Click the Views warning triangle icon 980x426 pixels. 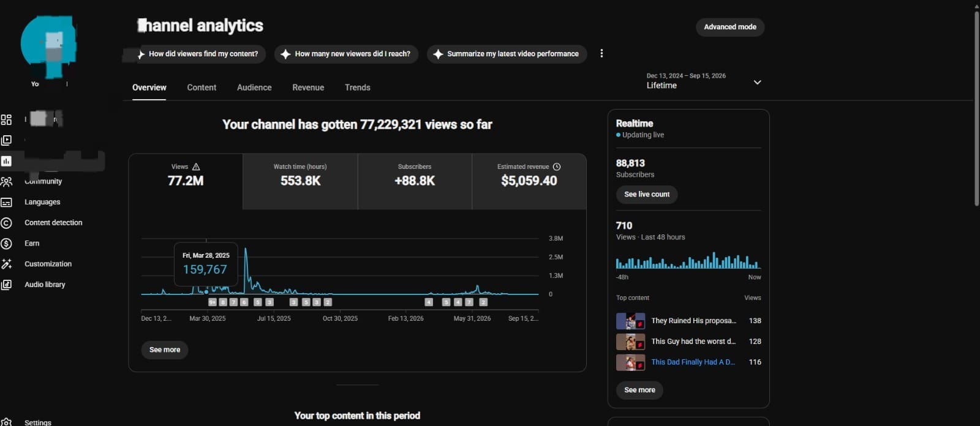196,166
